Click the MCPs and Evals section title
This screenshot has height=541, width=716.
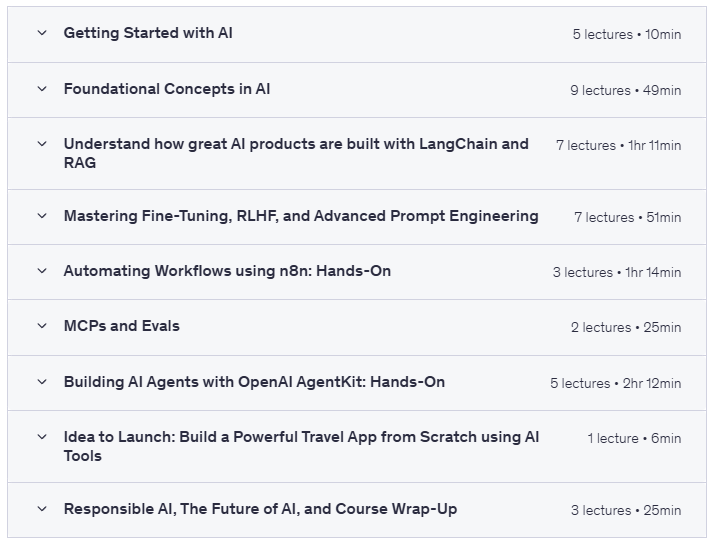(122, 326)
